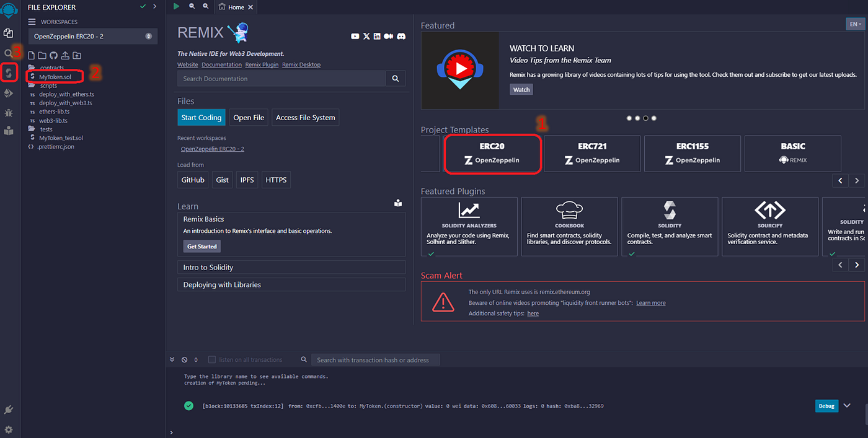Click the Debug button in terminal
The width and height of the screenshot is (868, 438).
[826, 406]
